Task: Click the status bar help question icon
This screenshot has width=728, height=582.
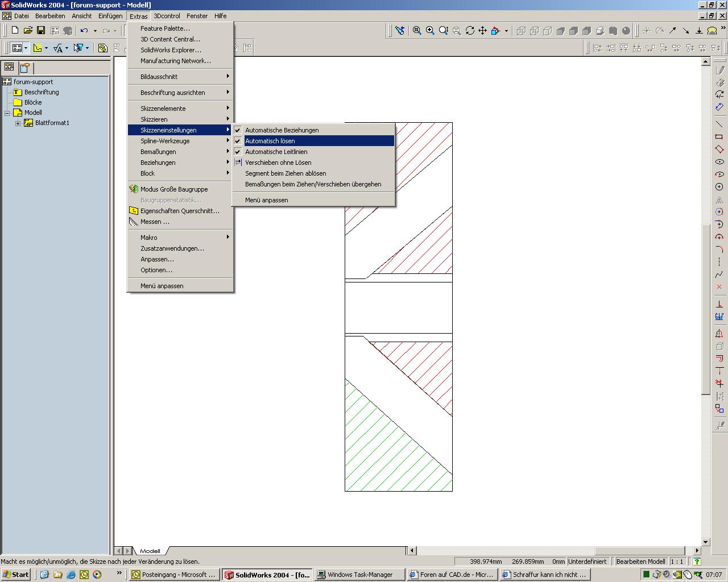Action: (x=697, y=562)
